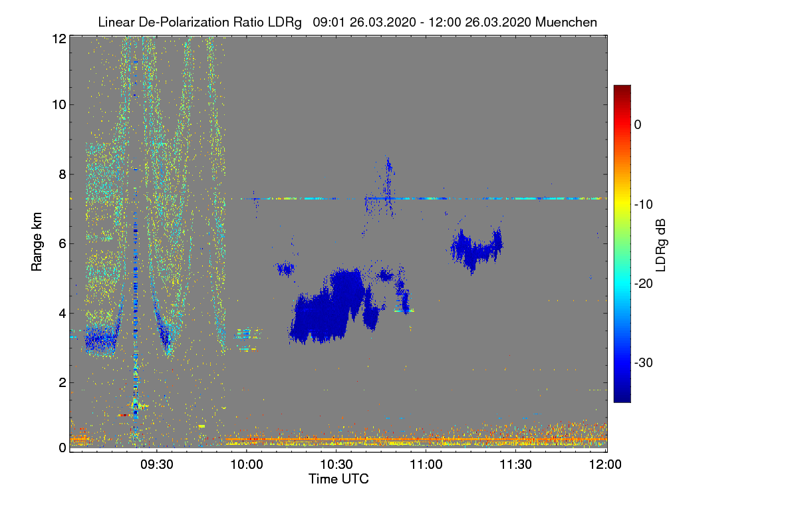
Task: Click the range axis label 4
Action: coord(62,313)
